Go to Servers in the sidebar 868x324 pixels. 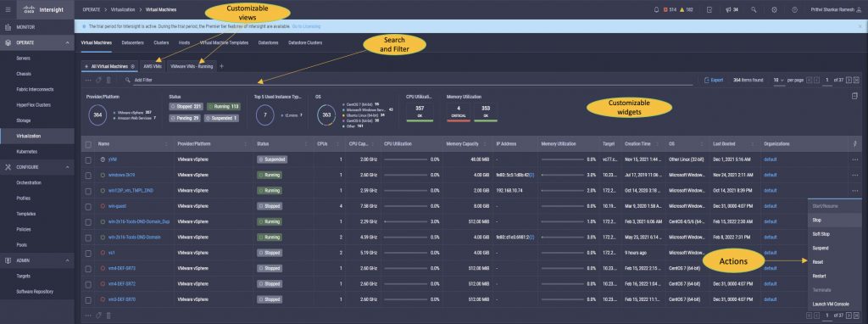[23, 59]
